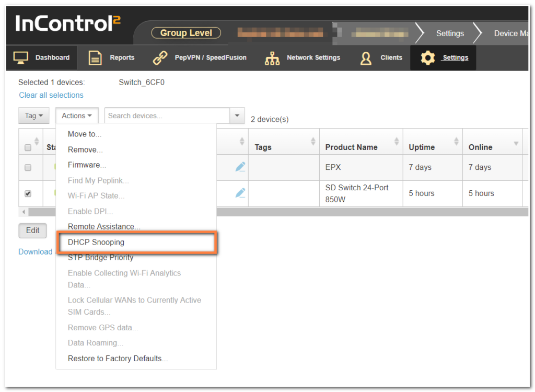The image size is (535, 392).
Task: Open the Clients tab
Action: (x=381, y=57)
